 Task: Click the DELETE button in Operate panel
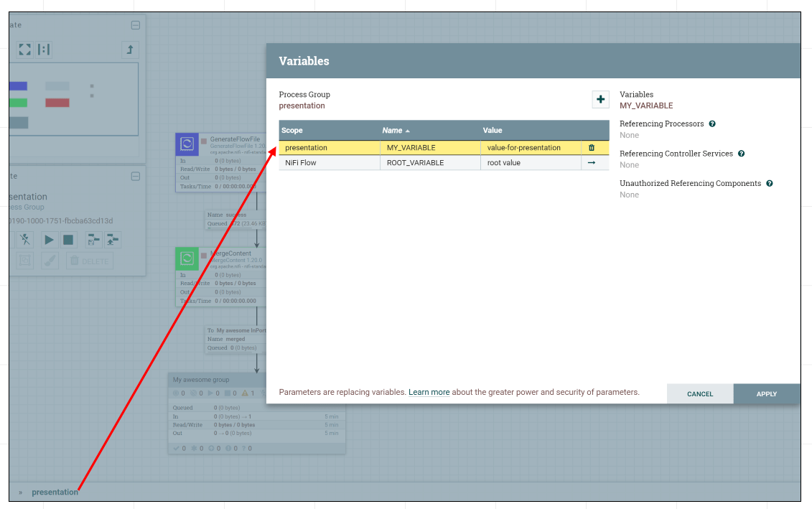[x=90, y=261]
